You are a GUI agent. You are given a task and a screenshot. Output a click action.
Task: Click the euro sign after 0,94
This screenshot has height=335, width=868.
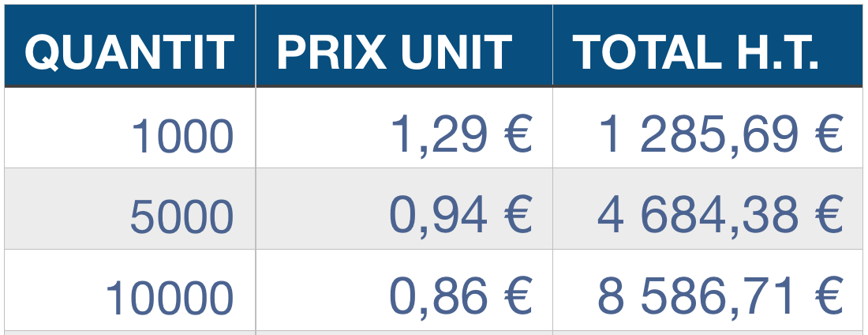pyautogui.click(x=518, y=215)
